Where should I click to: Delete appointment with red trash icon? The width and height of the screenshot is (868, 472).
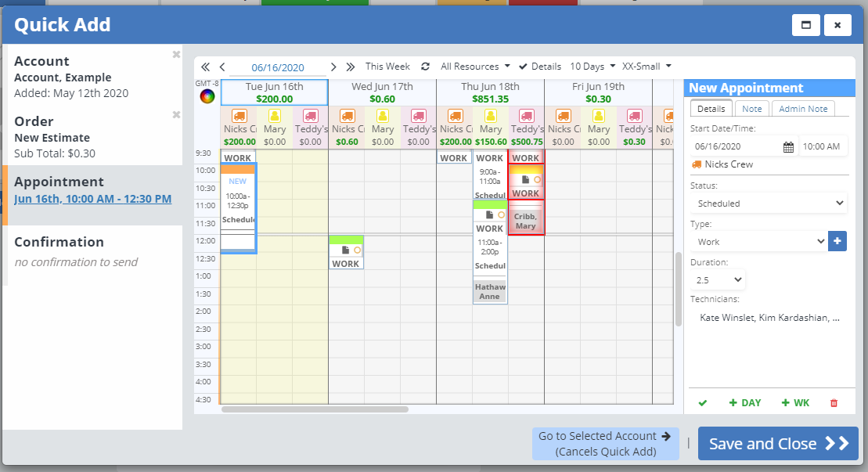pos(834,403)
